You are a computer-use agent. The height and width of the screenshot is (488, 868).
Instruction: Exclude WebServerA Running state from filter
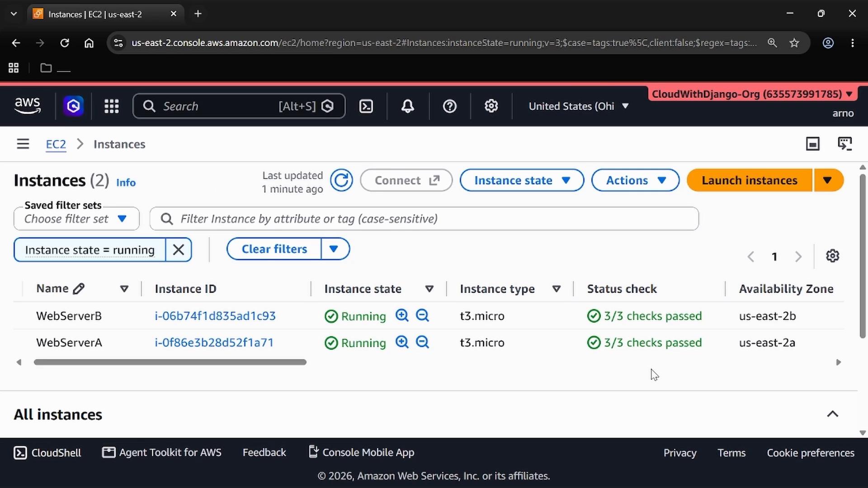422,342
